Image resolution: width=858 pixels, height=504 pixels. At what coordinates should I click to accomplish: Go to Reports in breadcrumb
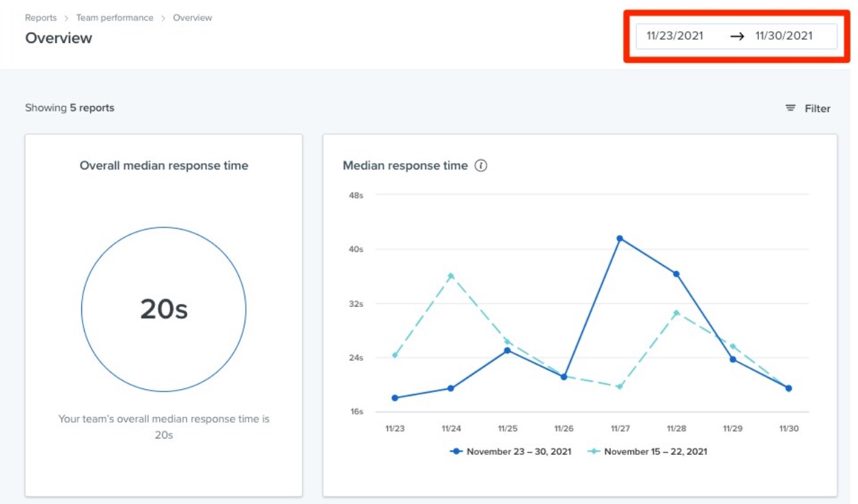[41, 18]
